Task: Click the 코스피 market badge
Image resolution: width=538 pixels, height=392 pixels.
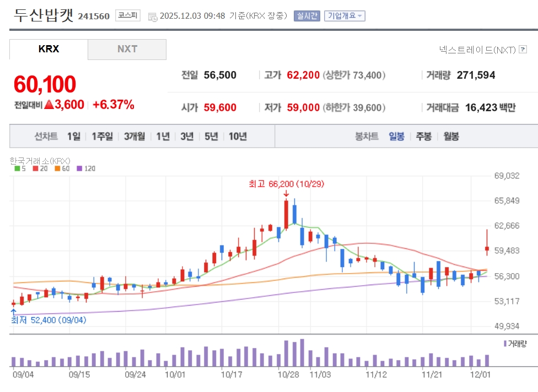Action: pyautogui.click(x=128, y=15)
